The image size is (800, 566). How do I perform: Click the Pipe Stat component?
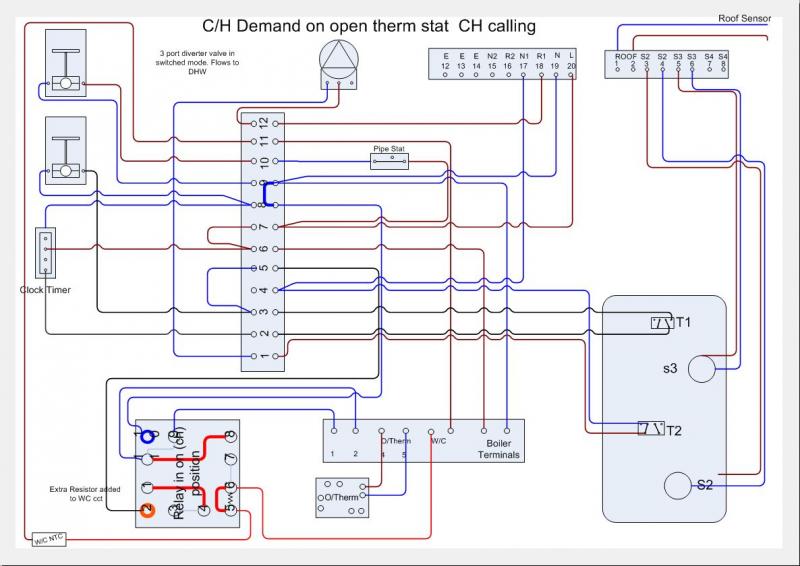(393, 162)
